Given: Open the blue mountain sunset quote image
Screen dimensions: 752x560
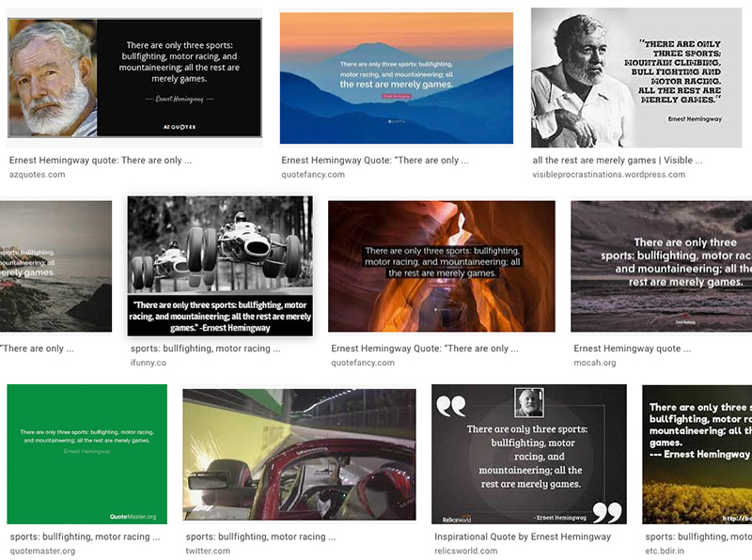Looking at the screenshot, I should [x=396, y=78].
